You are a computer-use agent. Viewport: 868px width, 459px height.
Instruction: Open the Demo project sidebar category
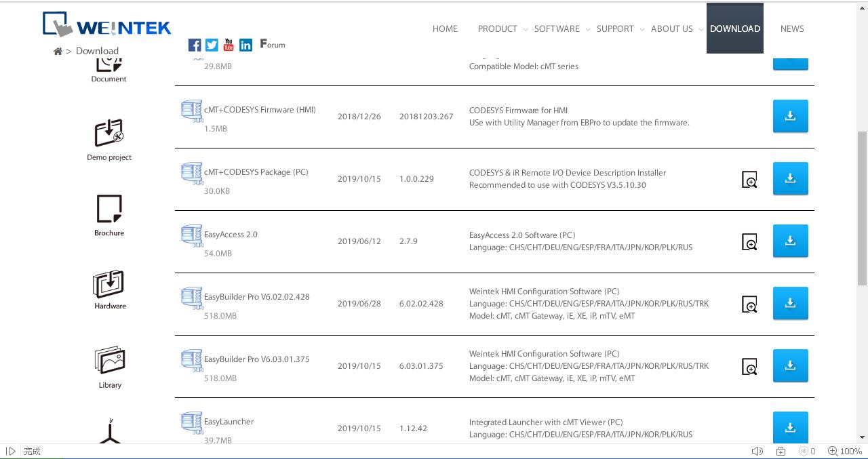108,140
